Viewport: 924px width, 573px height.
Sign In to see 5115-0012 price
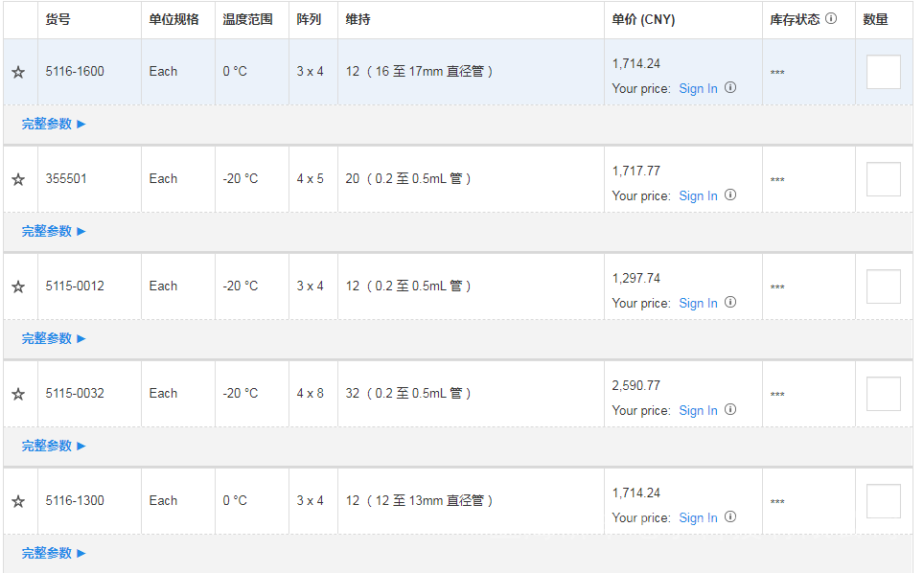pyautogui.click(x=698, y=303)
